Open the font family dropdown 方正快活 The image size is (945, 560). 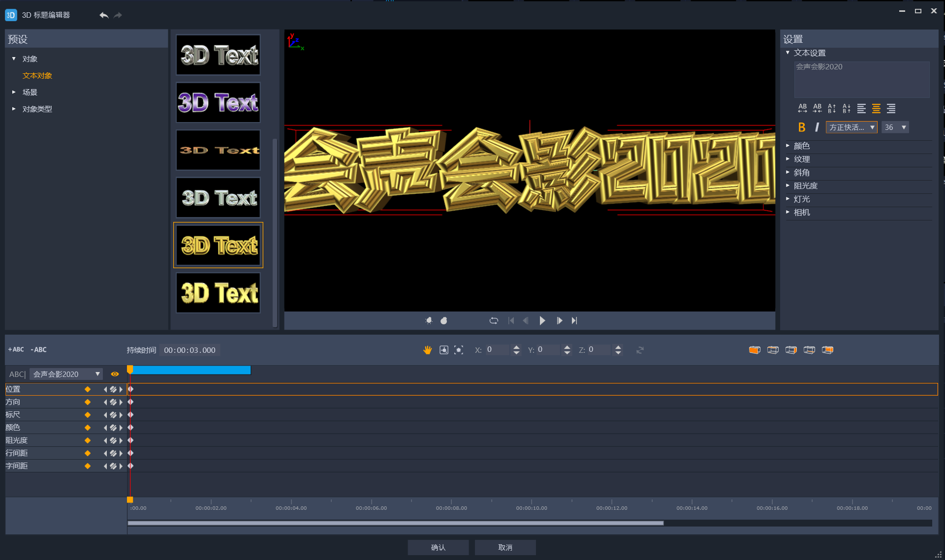coord(851,127)
